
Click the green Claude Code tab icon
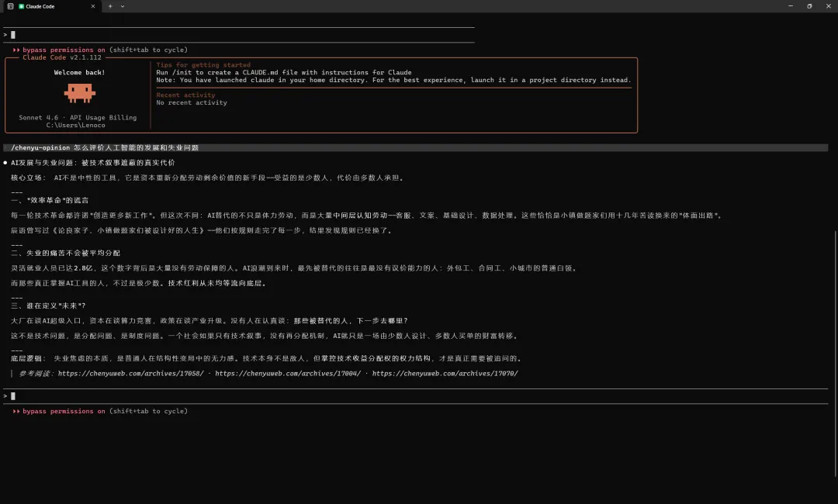22,6
